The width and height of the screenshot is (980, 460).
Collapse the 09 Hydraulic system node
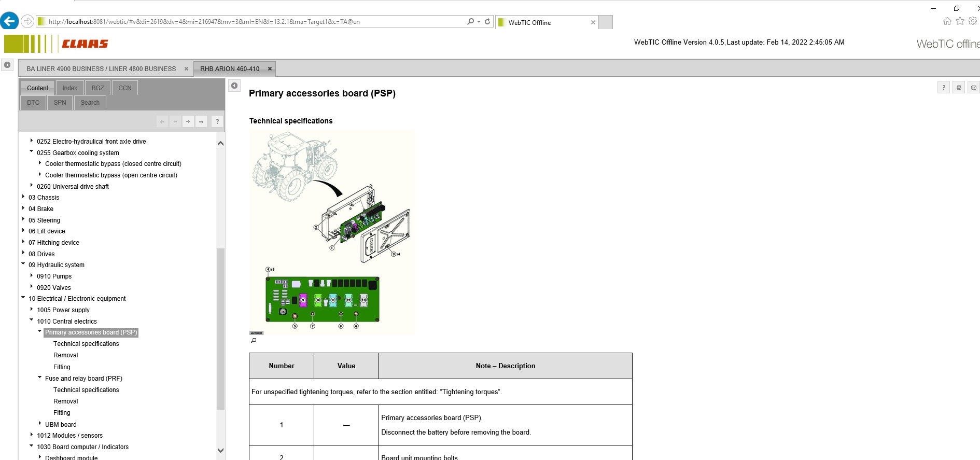click(23, 264)
